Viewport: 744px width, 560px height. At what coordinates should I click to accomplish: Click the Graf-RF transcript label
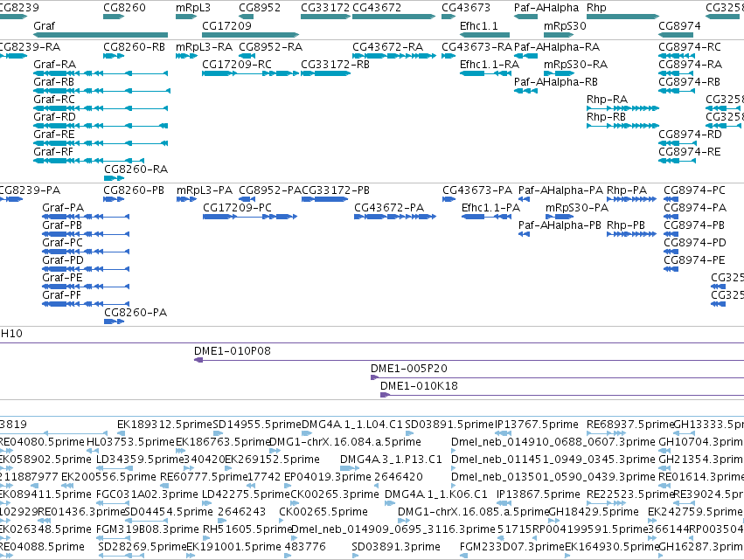[53, 152]
